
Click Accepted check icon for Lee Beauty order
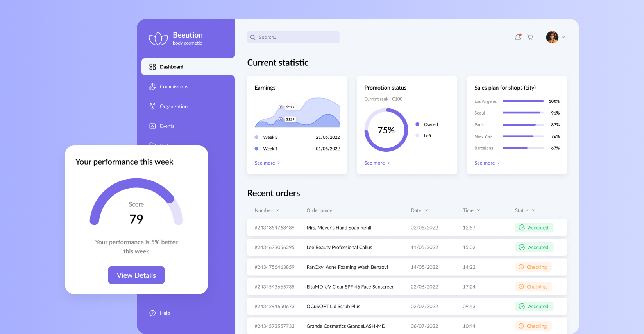(522, 247)
